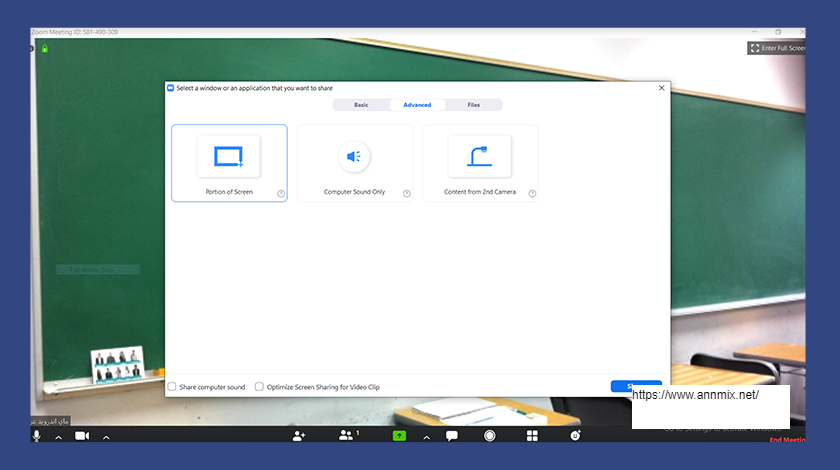Click the Zoom Meeting ID title text
840x470 pixels.
click(x=74, y=32)
